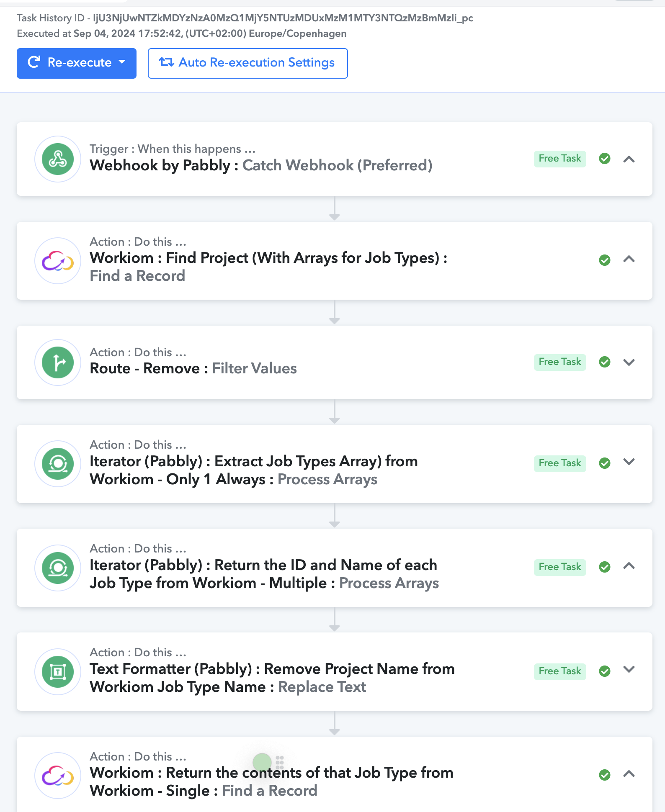Expand the Text Formatter Replace Text step
Image resolution: width=665 pixels, height=812 pixels.
pyautogui.click(x=629, y=669)
